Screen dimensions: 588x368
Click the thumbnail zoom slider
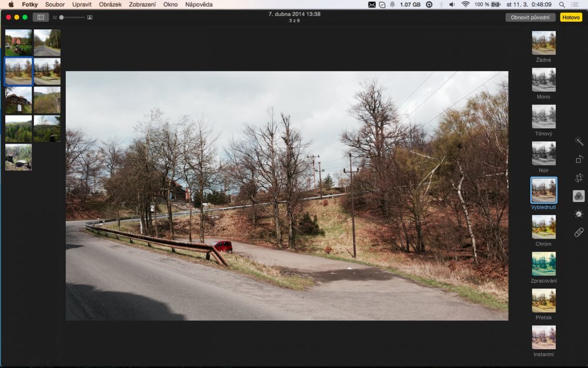(x=73, y=18)
